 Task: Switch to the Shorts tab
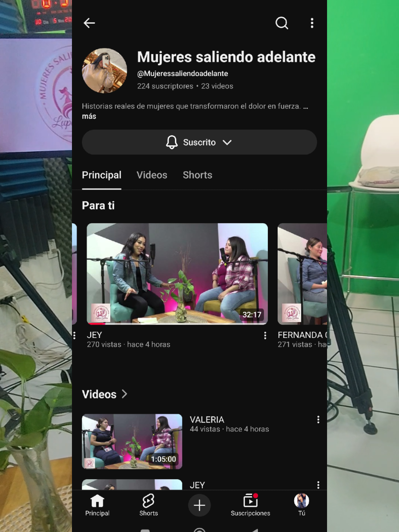click(x=197, y=175)
